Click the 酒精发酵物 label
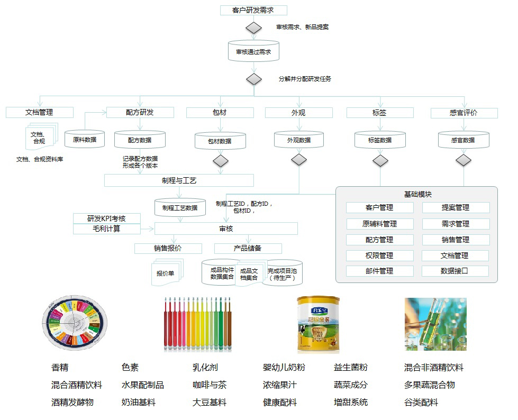The image size is (518, 420). point(72,403)
